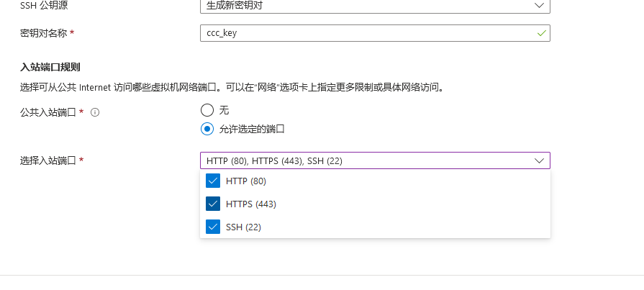Click the HTTPS (443) option label
Viewport: 644px width, 290px height.
click(251, 204)
